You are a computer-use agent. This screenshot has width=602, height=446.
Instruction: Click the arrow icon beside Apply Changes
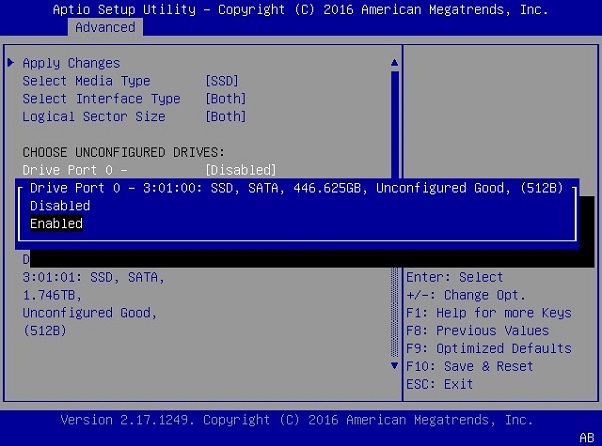coord(11,63)
